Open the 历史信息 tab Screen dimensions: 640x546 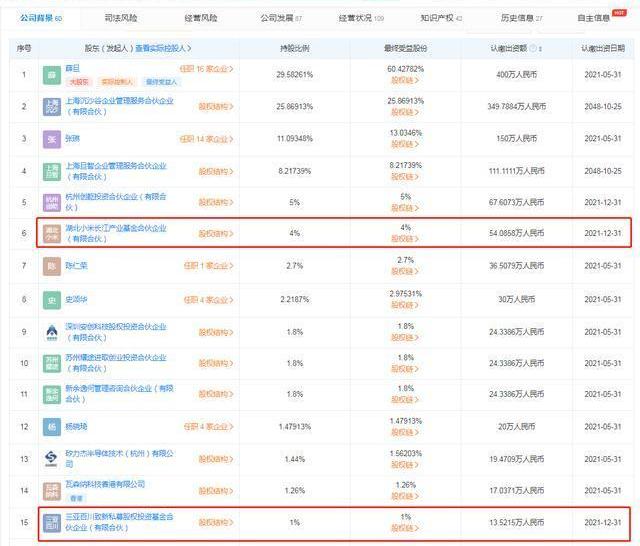click(522, 18)
